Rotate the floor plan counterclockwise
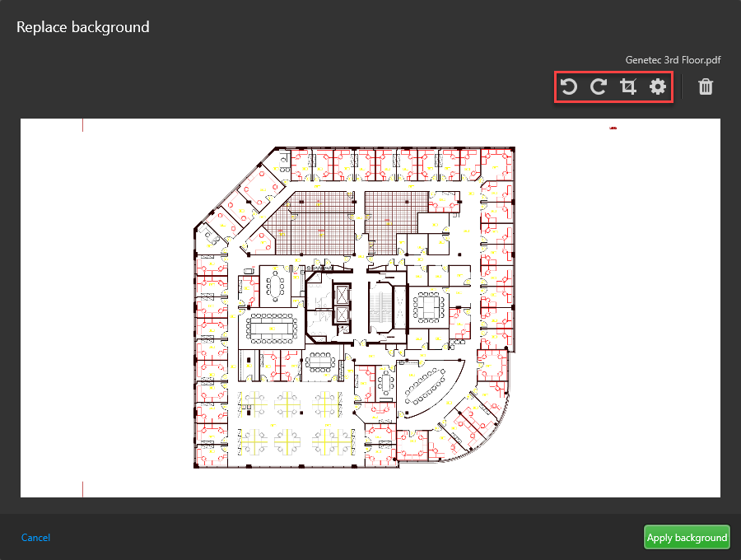741x560 pixels. [568, 86]
